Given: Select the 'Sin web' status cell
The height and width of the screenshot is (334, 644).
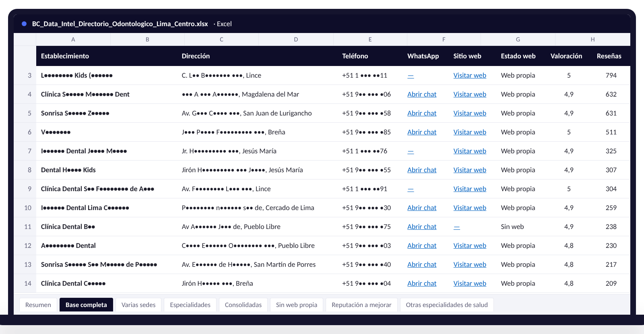Looking at the screenshot, I should (521, 227).
